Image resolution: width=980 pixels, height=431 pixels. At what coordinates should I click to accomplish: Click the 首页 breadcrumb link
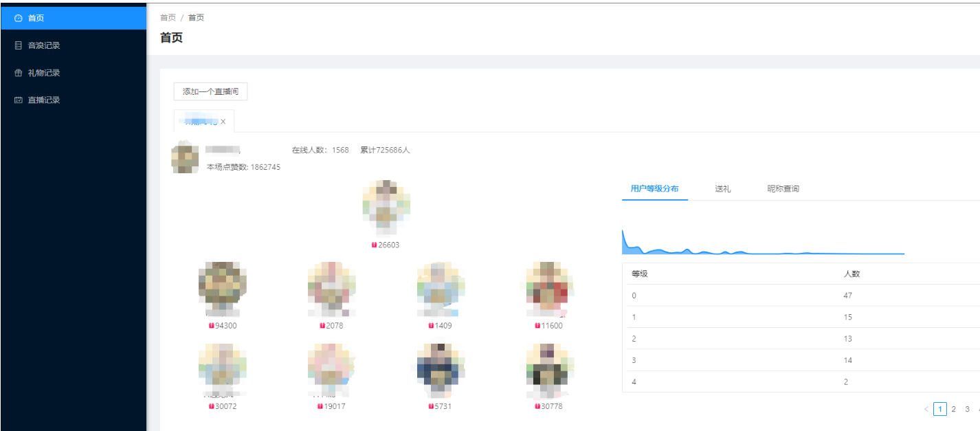[x=168, y=18]
